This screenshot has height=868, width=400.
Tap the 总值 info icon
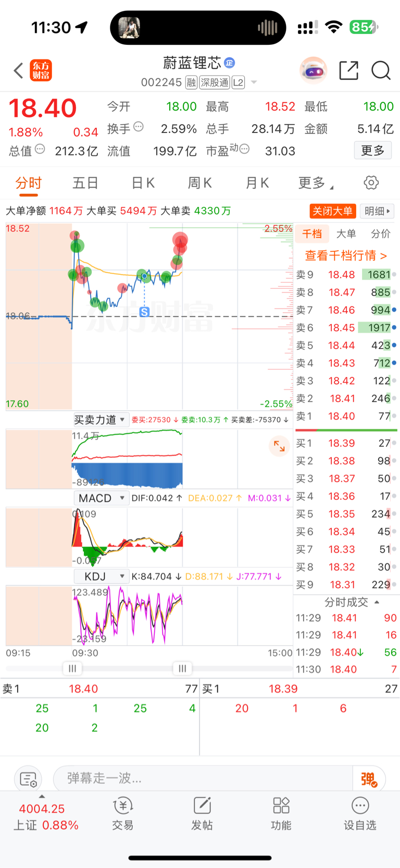pyautogui.click(x=40, y=149)
